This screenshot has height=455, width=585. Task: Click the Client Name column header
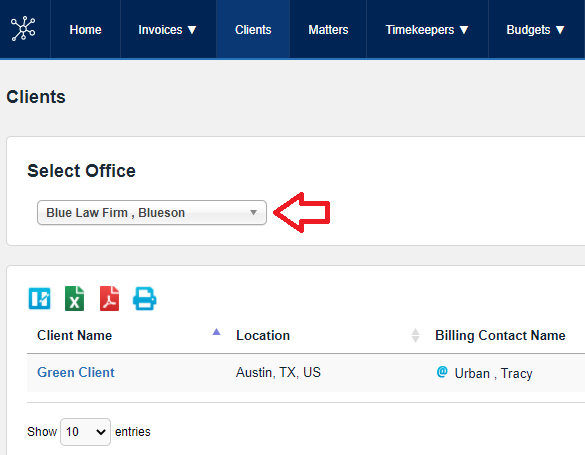[75, 335]
